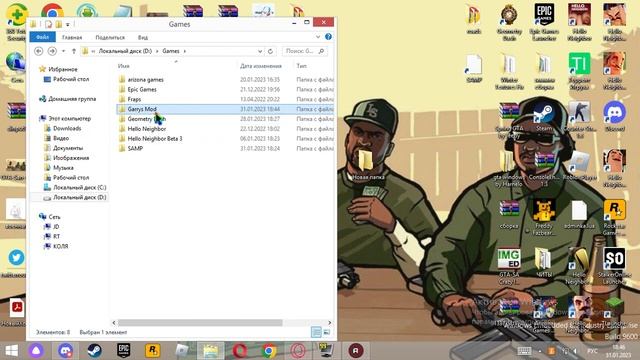640x360 pixels.
Task: Open Rockstar Games Launcher from taskbar
Action: [x=152, y=351]
